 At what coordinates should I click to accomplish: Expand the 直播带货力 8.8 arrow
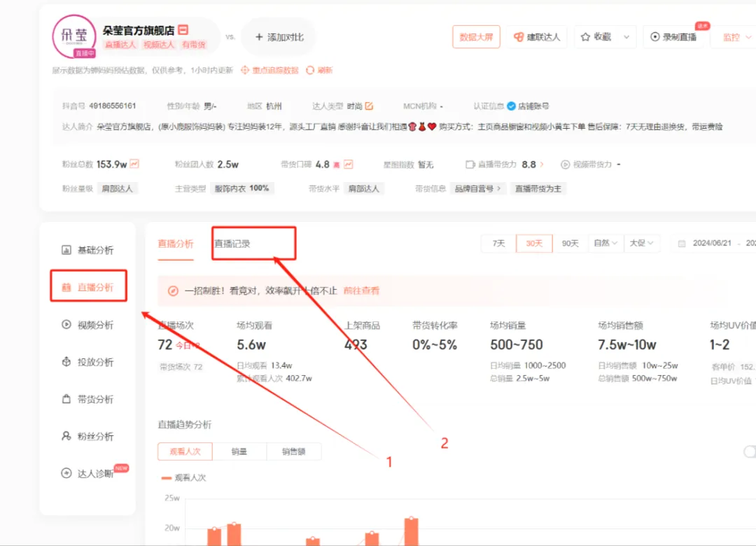(542, 164)
